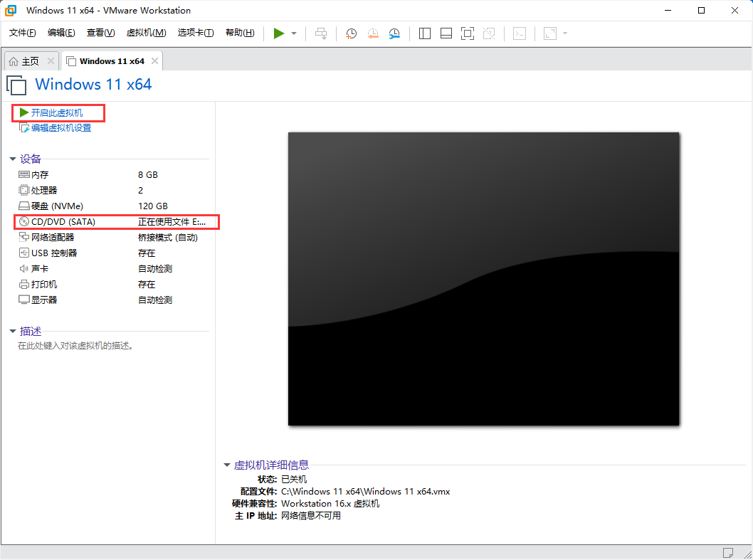Screen dimensions: 753x560
Task: Collapse the 设备 section
Action: pos(13,159)
